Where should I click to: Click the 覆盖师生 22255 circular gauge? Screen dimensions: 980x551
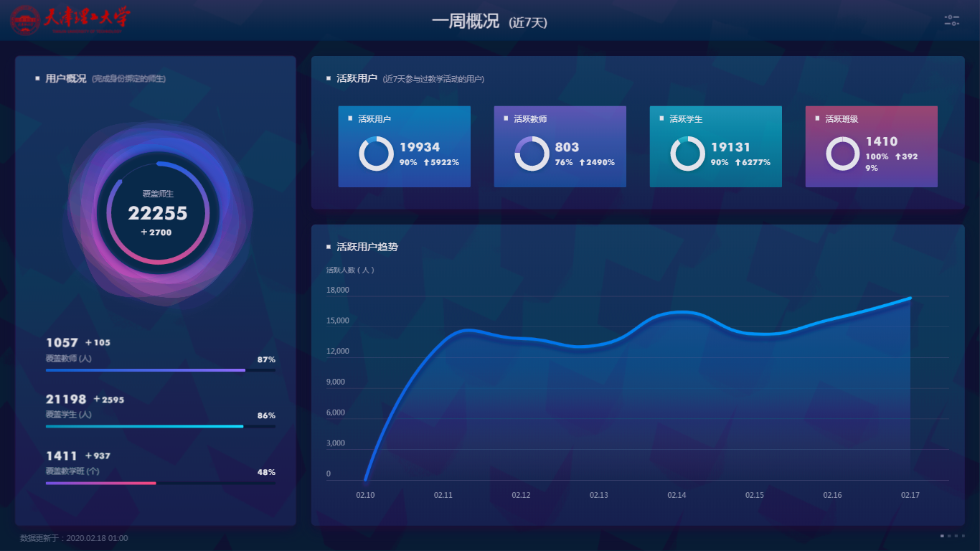[x=158, y=213]
